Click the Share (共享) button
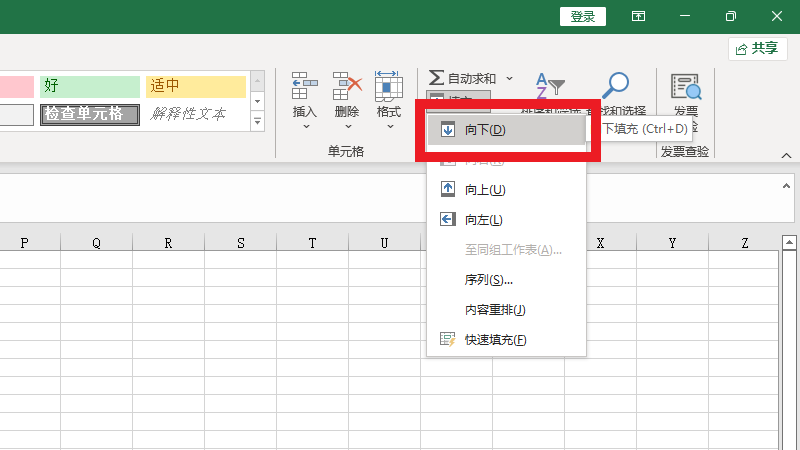This screenshot has width=800, height=450. [758, 48]
